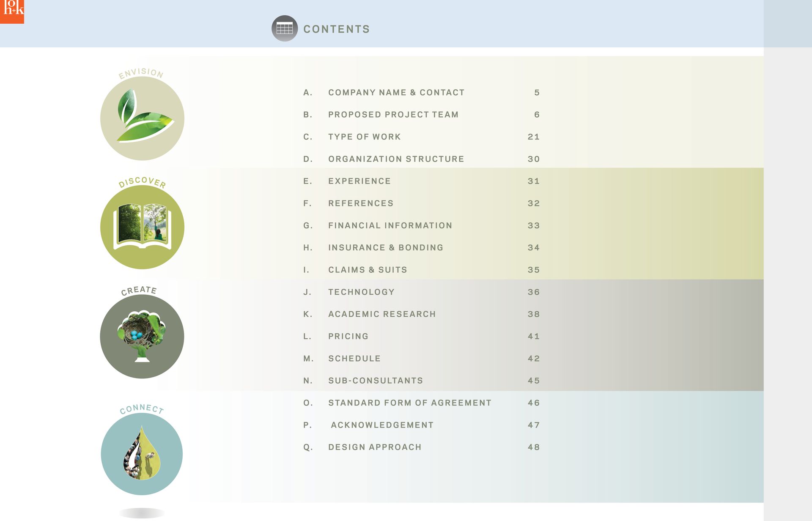Screen dimensions: 812x521
Task: Click the Connect water drop icon
Action: 142,454
